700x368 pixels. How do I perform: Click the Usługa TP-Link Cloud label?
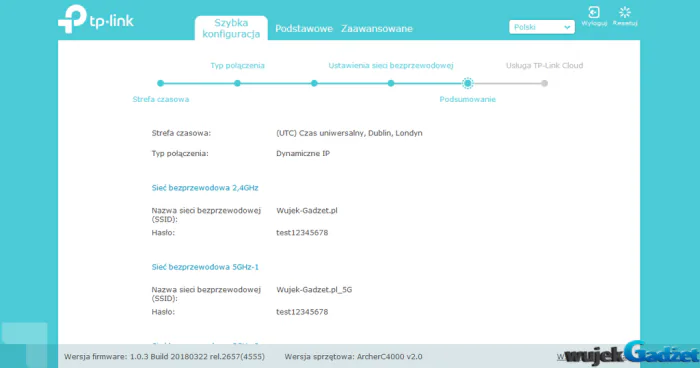coord(544,66)
